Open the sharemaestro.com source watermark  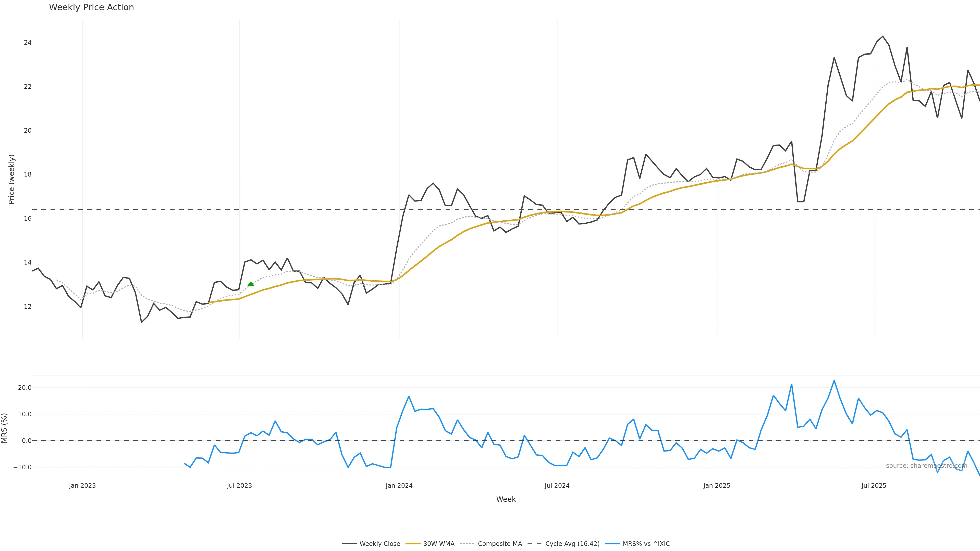(x=926, y=466)
